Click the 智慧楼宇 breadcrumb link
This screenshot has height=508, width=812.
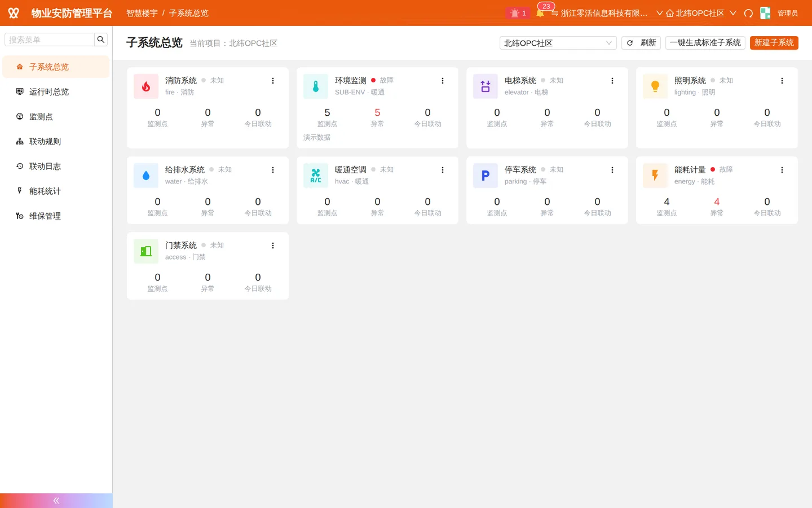coord(142,13)
